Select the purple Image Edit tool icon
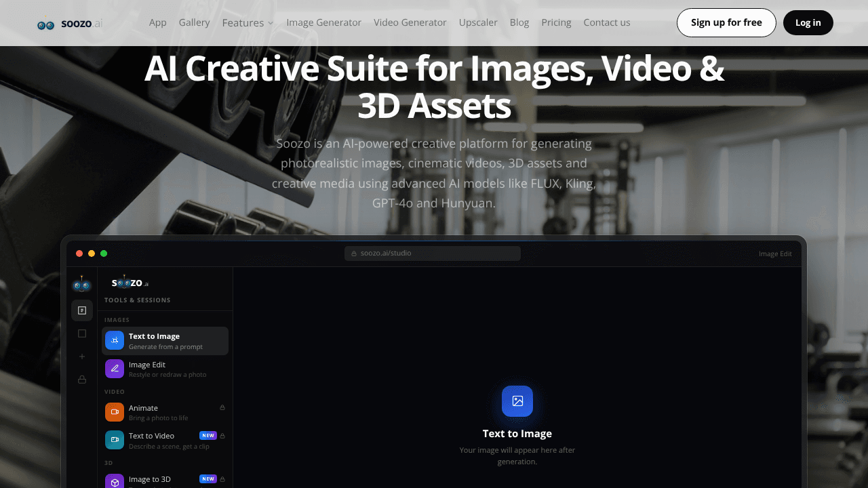 point(115,369)
